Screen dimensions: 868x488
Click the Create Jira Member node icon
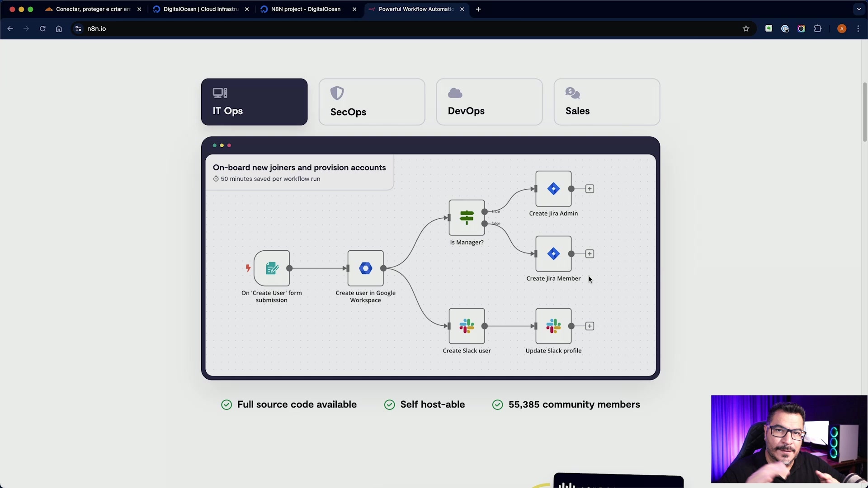(553, 254)
